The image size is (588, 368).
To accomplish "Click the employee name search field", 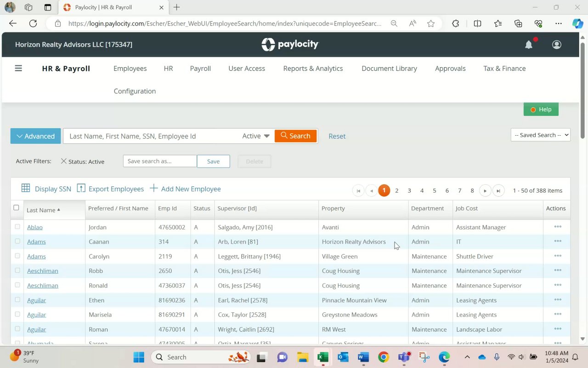I will (x=152, y=136).
